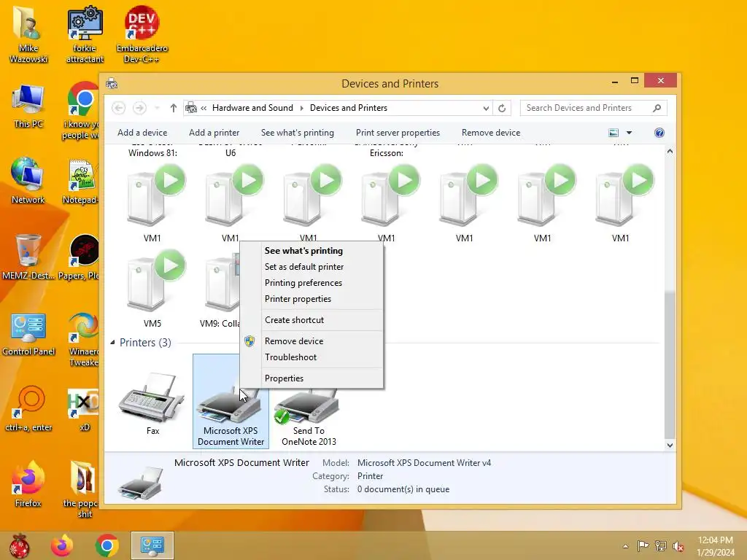Open the forkie attractant shortcut
The width and height of the screenshot is (747, 560).
(x=85, y=34)
